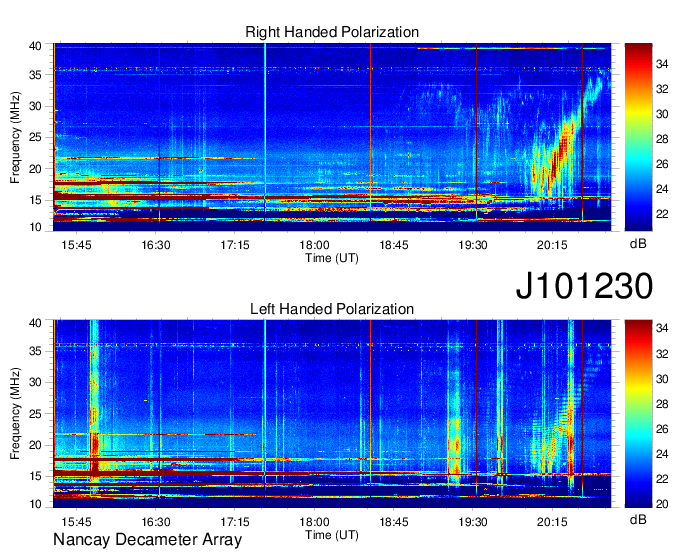Select 17:15 tick under left-handed plot
Image resolution: width=680 pixels, height=552 pixels.
(235, 522)
